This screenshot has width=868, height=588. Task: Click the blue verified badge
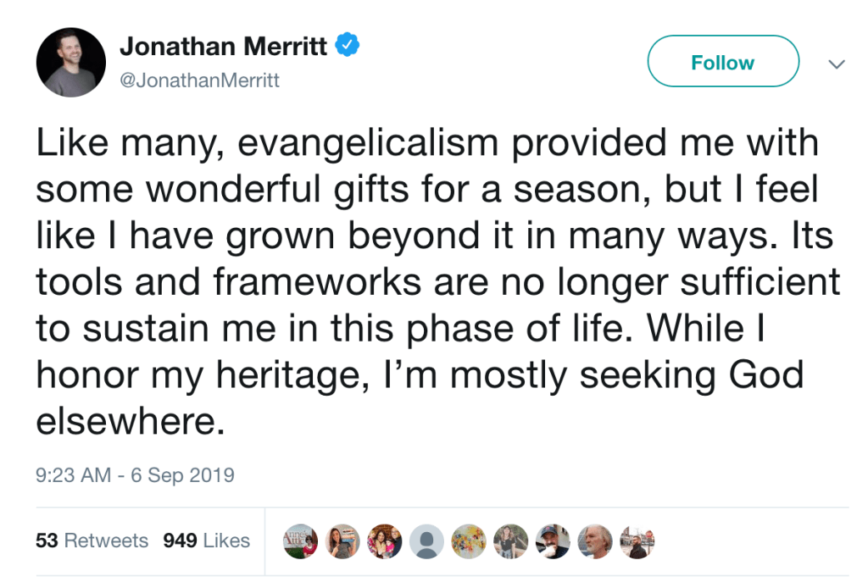point(348,47)
